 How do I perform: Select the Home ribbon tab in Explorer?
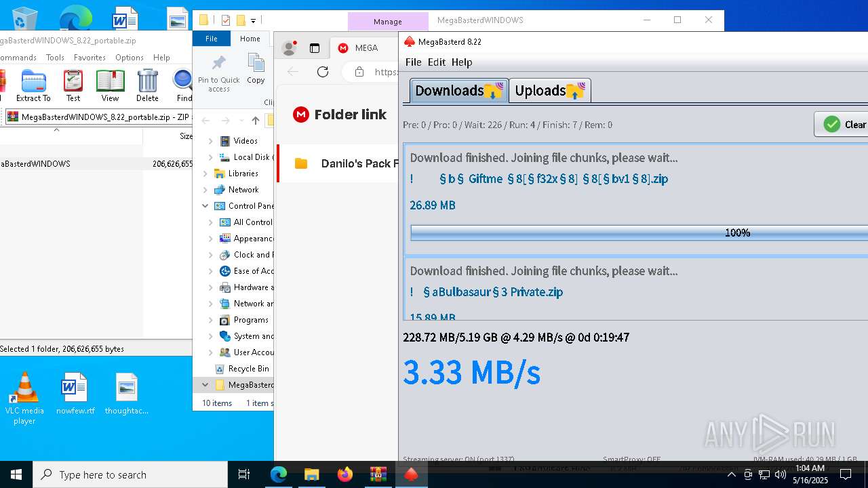point(250,39)
